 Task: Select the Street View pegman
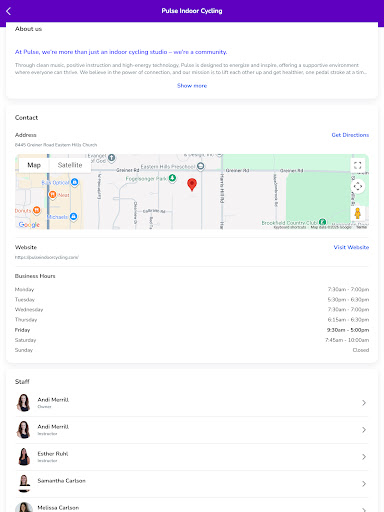[358, 213]
